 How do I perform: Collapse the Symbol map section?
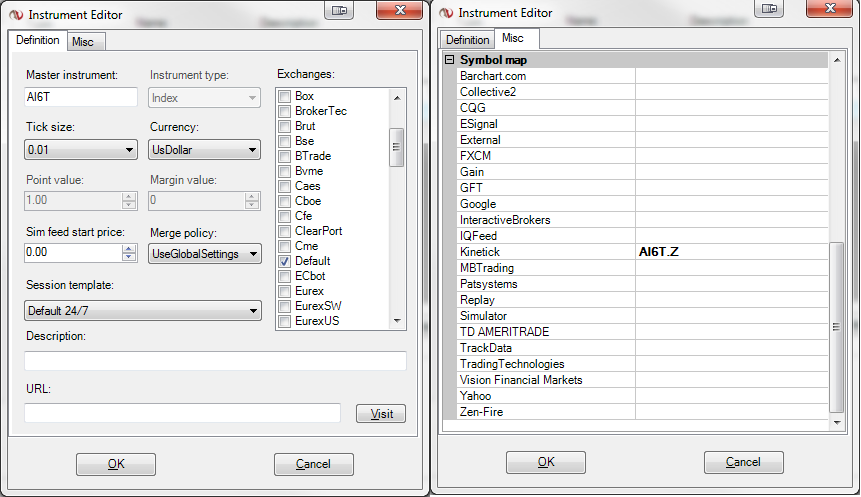(x=450, y=59)
